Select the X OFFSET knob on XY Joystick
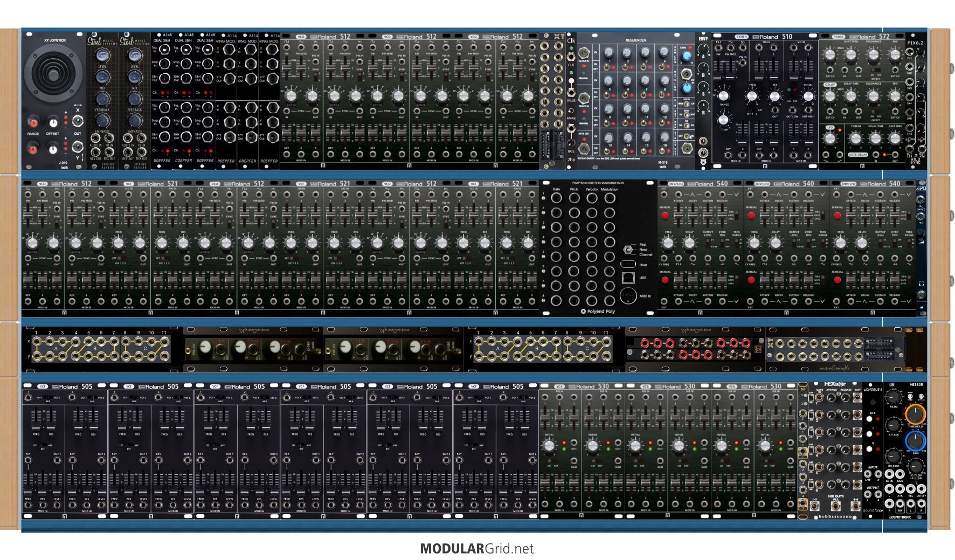Screen dimensions: 955x560 [53, 122]
